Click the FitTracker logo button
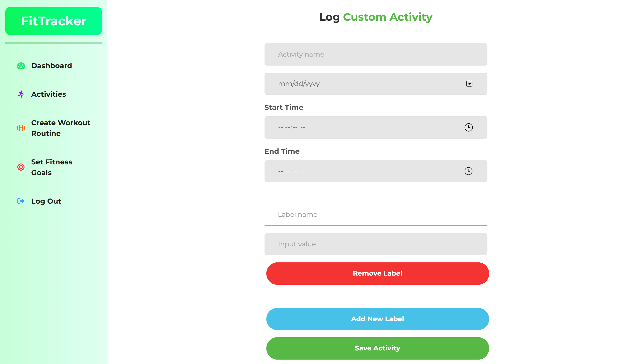Viewport: 644px width, 364px height. click(53, 21)
